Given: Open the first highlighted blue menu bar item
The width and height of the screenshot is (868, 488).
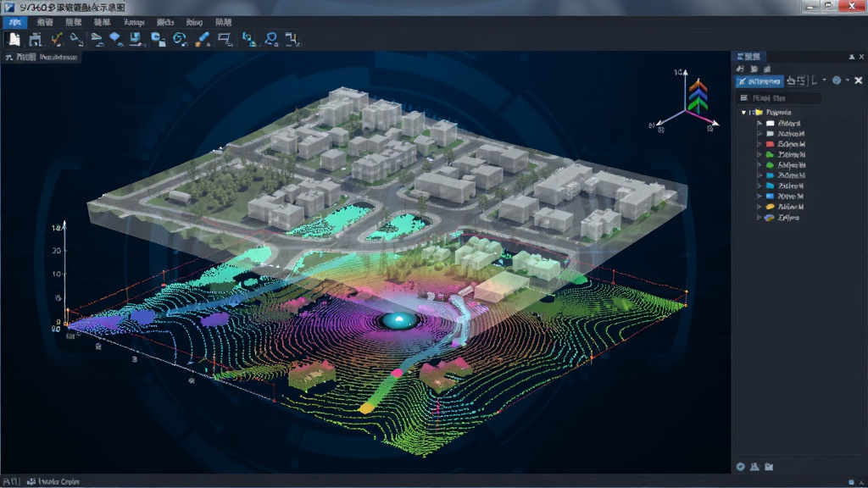Looking at the screenshot, I should [15, 22].
